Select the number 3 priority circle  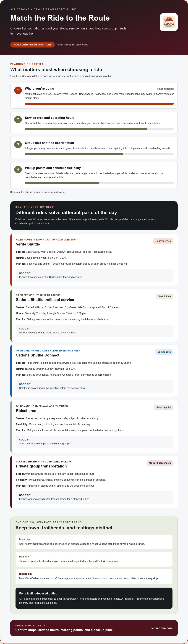[18, 144]
